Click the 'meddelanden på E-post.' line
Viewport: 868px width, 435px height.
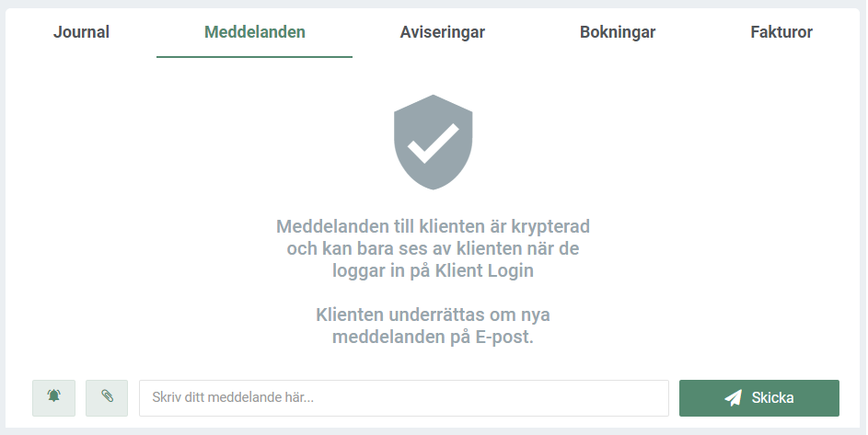[433, 337]
